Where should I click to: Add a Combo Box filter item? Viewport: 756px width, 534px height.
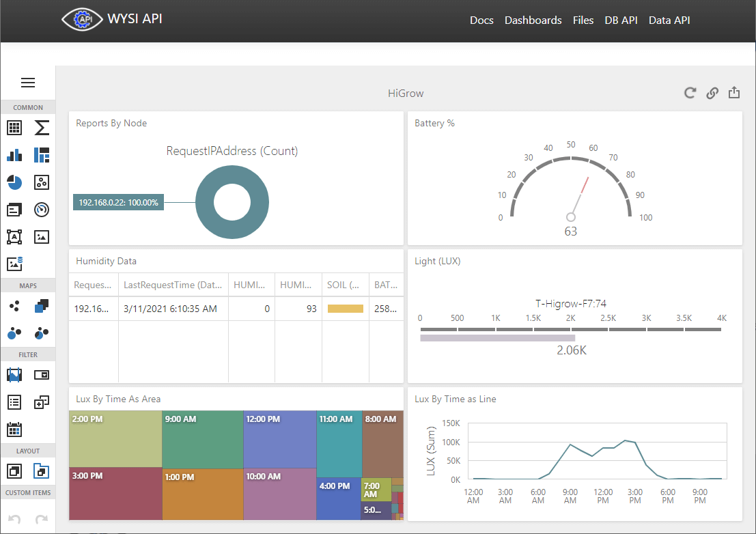point(42,375)
